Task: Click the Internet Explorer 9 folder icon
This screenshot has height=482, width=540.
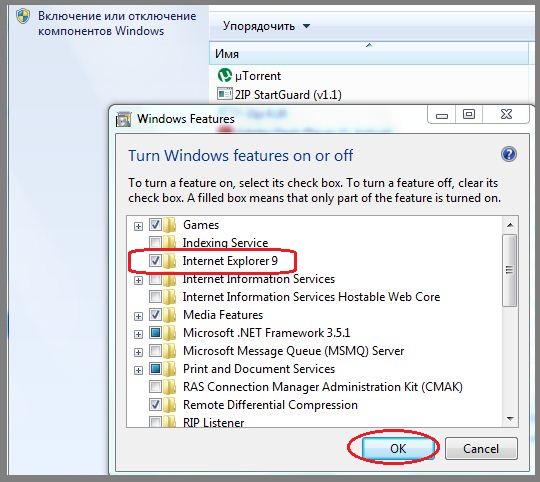Action: (x=169, y=261)
